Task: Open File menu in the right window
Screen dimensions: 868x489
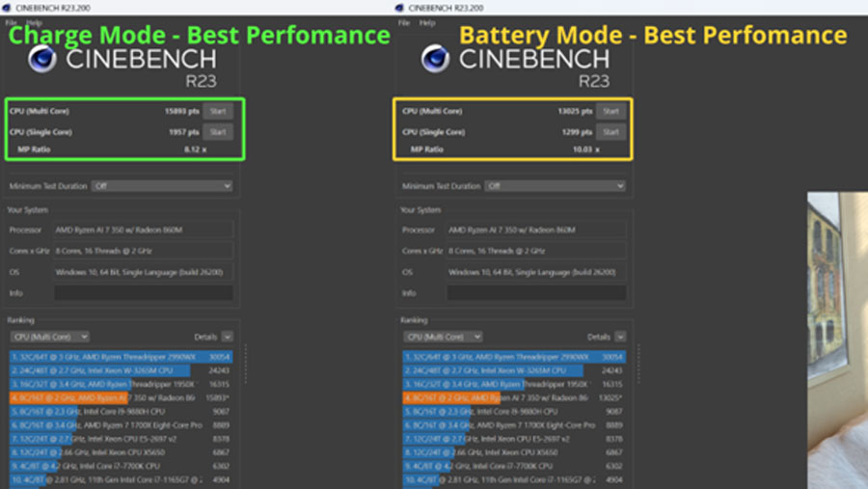Action: 403,21
